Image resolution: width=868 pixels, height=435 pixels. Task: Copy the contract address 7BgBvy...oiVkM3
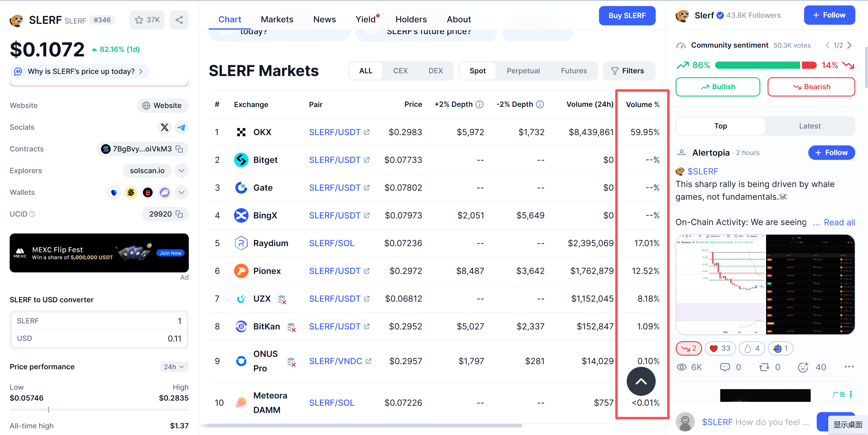tap(179, 149)
